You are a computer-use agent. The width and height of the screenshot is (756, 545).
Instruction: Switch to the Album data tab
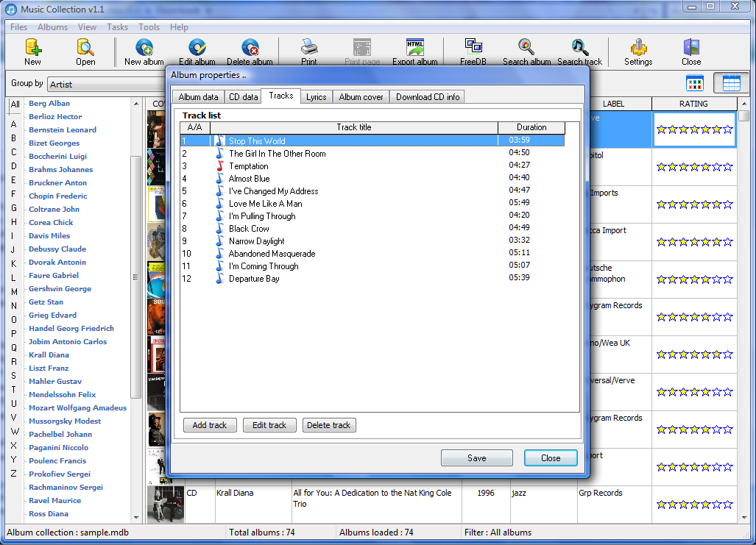pyautogui.click(x=198, y=97)
